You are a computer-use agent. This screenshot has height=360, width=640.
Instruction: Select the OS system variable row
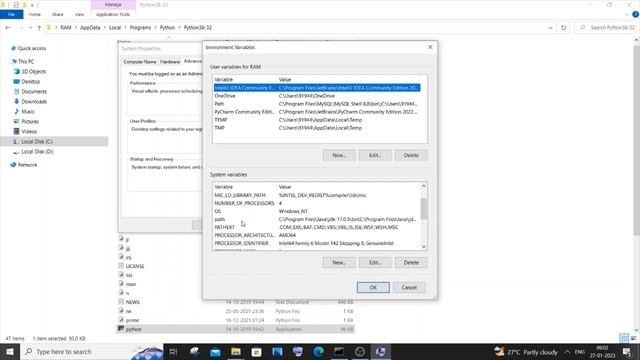coord(317,211)
